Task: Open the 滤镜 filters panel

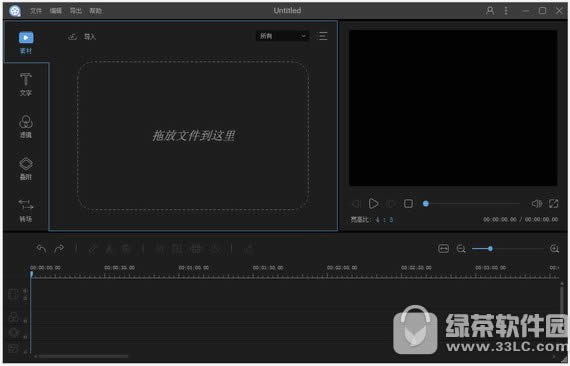Action: 25,126
